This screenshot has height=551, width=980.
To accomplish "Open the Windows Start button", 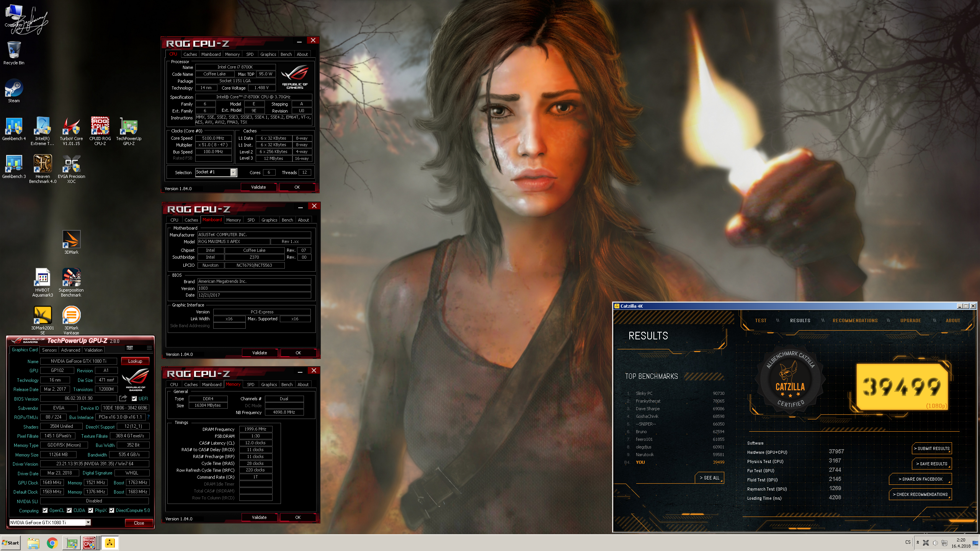I will pos(11,543).
